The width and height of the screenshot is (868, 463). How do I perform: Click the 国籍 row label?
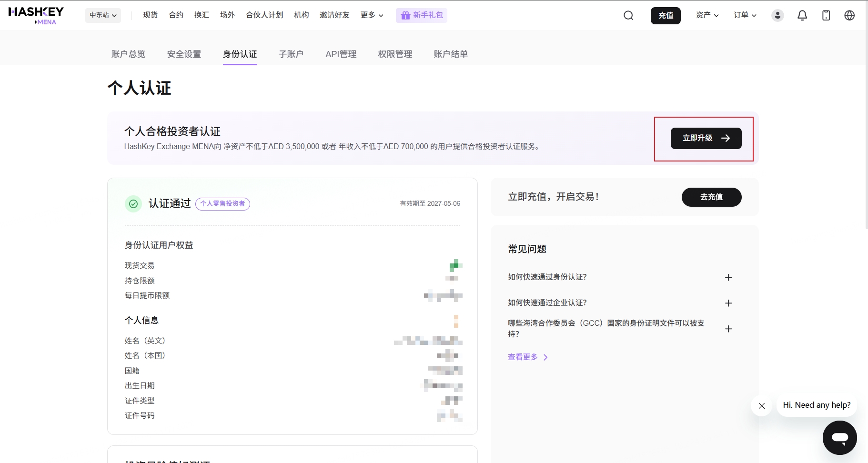click(132, 371)
